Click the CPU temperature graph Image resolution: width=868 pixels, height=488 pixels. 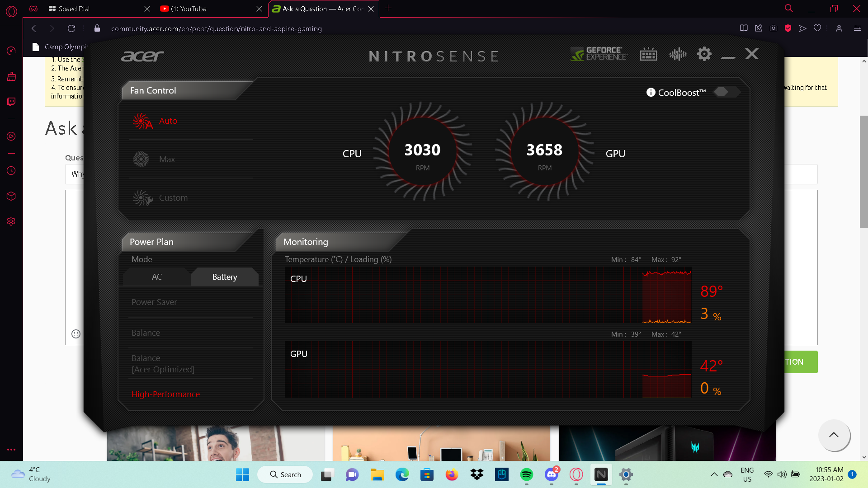tap(488, 295)
